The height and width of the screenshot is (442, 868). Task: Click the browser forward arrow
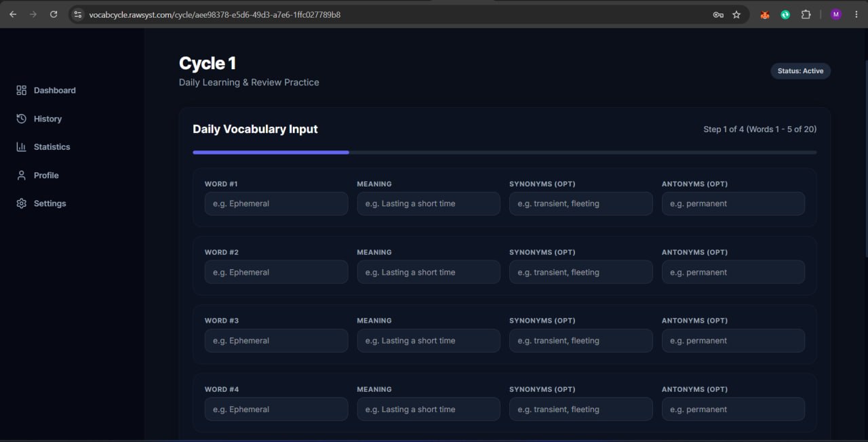[33, 14]
